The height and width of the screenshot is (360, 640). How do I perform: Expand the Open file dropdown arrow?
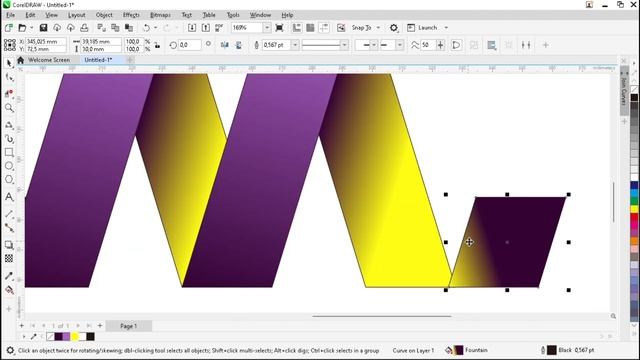click(31, 28)
